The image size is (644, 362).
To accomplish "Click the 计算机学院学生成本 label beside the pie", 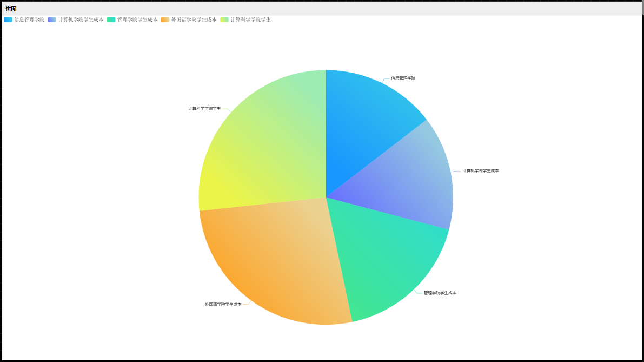I will pos(480,171).
